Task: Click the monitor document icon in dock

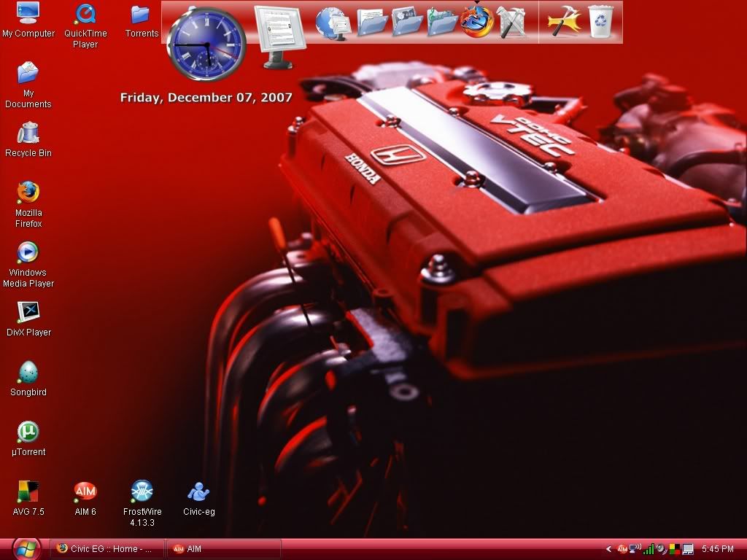Action: (x=279, y=37)
